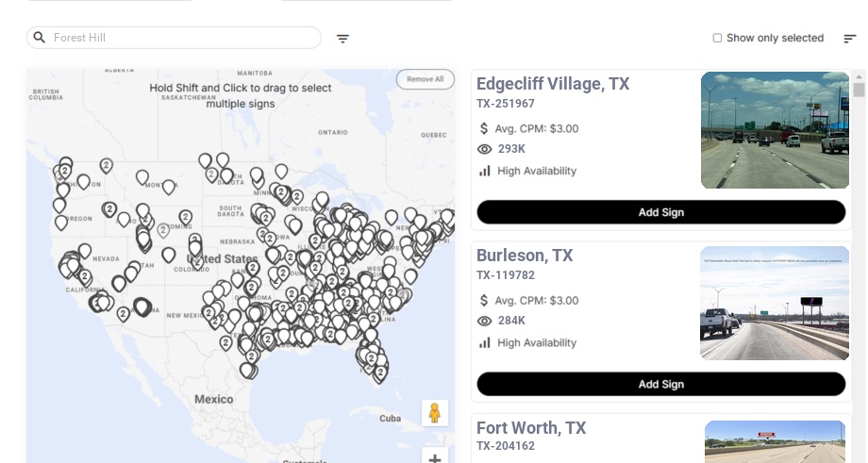Viewport: 868px width, 463px height.
Task: Click the eye impressions icon for Edgecliff Village
Action: (x=485, y=149)
